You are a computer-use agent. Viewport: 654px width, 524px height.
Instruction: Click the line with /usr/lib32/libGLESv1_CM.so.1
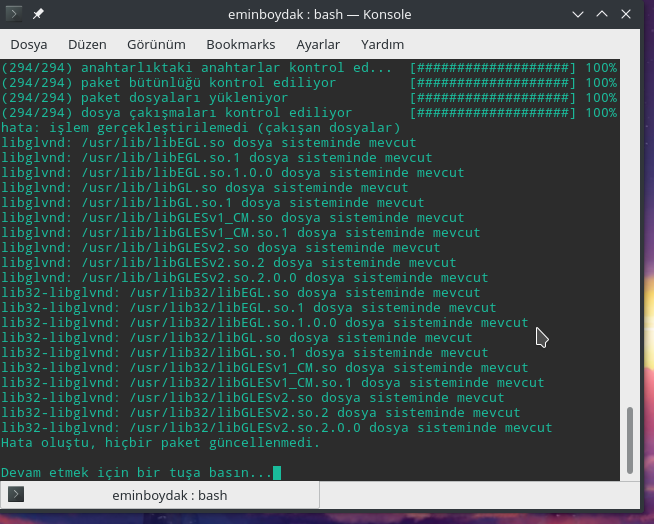pyautogui.click(x=273, y=383)
